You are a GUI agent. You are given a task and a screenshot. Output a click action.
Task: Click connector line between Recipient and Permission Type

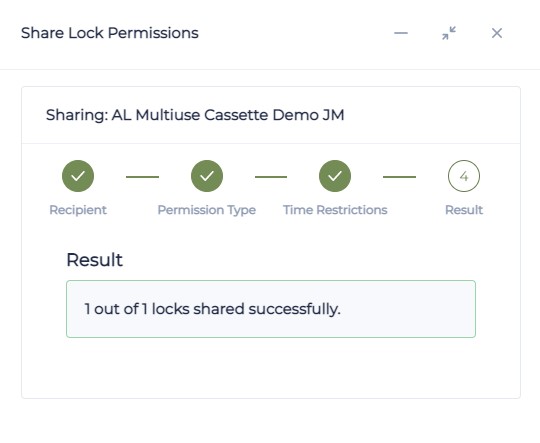coord(142,177)
